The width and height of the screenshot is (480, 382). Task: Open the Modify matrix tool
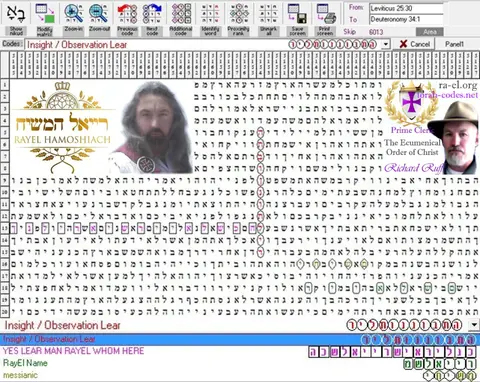click(45, 18)
